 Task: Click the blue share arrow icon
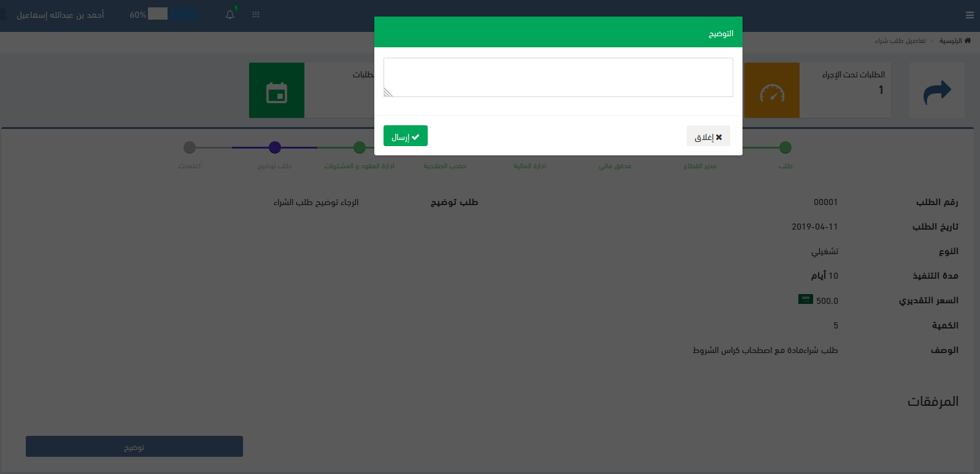point(937,92)
